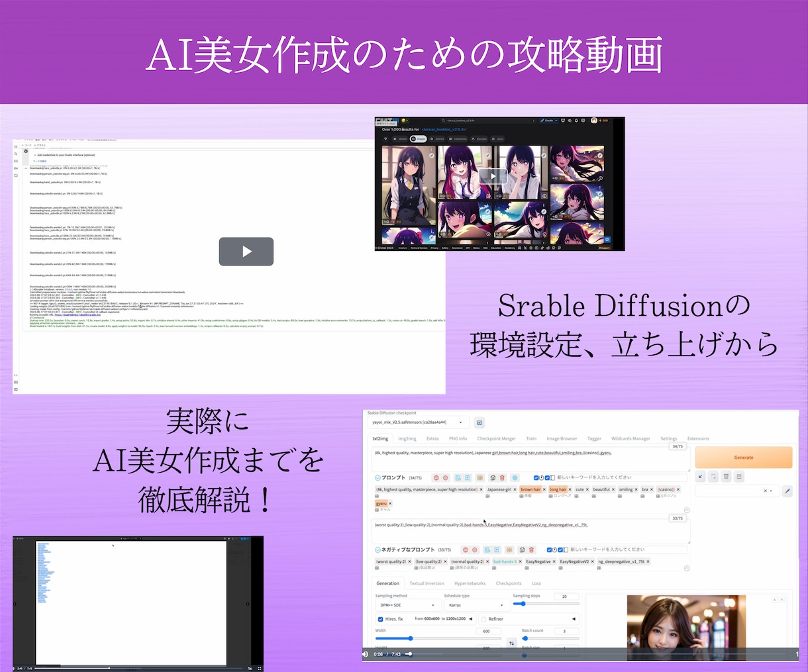The width and height of the screenshot is (808, 672).
Task: Open the Schedule type Karras dropdown
Action: pos(476,605)
